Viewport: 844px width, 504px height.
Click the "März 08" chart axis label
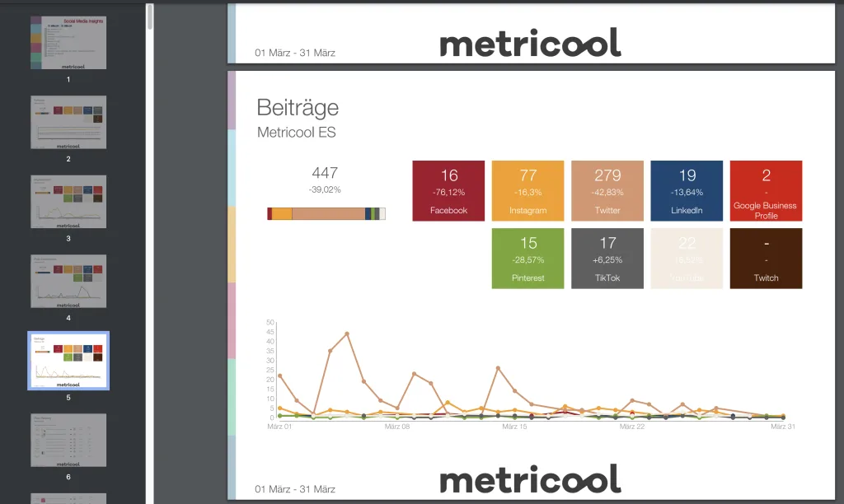tap(397, 427)
